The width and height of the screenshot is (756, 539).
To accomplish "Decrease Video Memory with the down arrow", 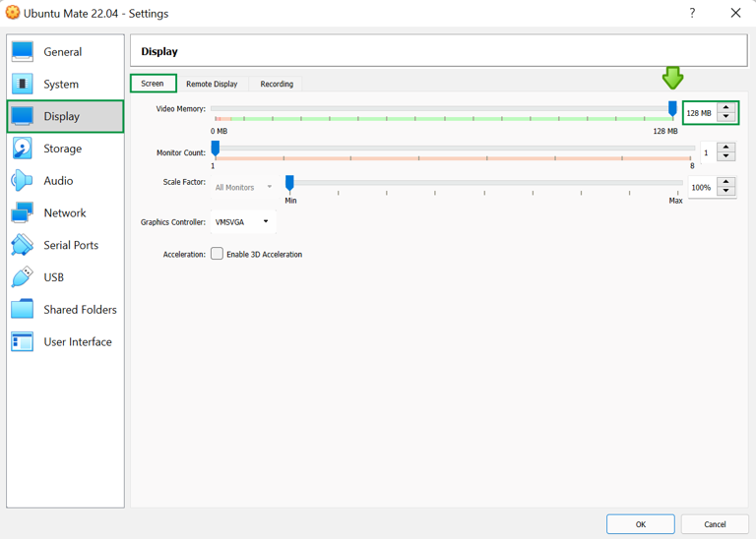I will (x=726, y=117).
